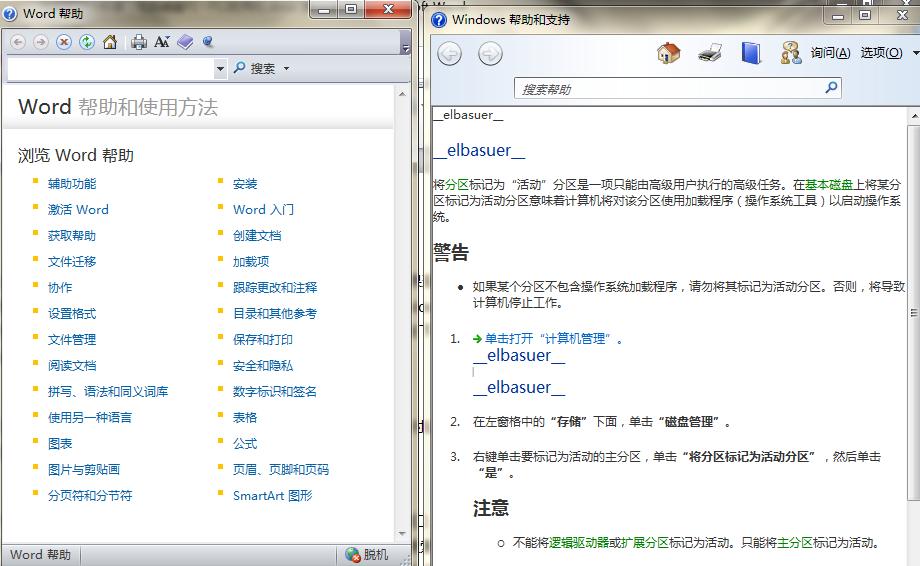The image size is (920, 566).
Task: Browse Help via blue book icon
Action: coord(750,53)
